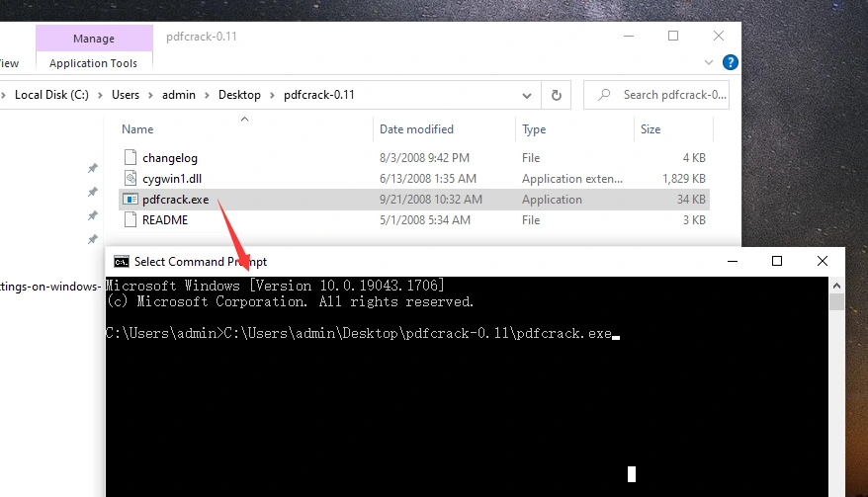Click the 1,829 KB size cell
The width and height of the screenshot is (868, 497).
(x=684, y=179)
